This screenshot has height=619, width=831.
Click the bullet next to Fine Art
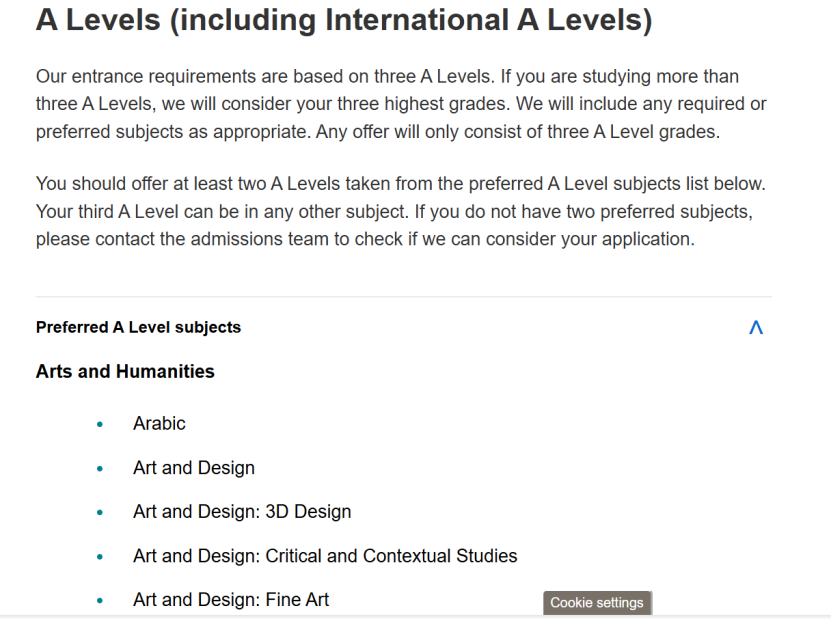[x=100, y=600]
